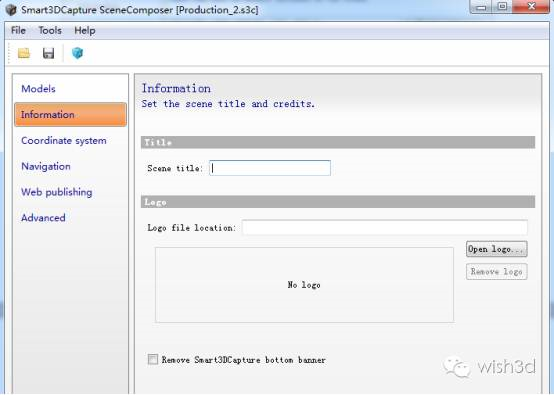Screen dimensions: 554x395
Task: Click the Remove logo button
Action: pyautogui.click(x=497, y=272)
